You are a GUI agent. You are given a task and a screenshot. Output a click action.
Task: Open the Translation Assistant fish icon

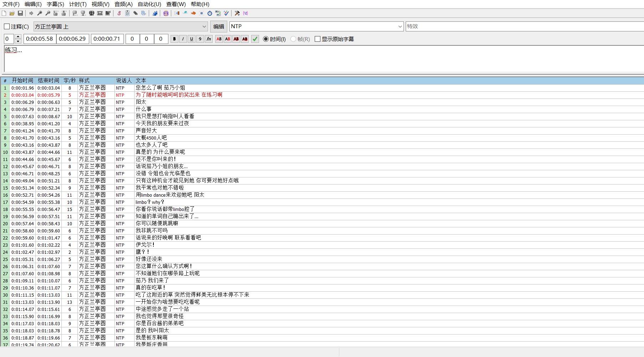click(193, 13)
